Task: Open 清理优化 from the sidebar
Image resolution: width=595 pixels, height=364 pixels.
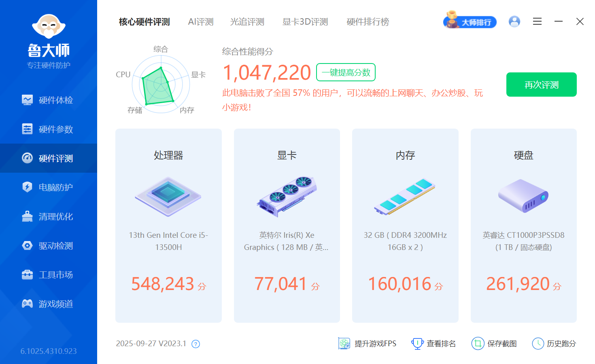Action: click(49, 216)
